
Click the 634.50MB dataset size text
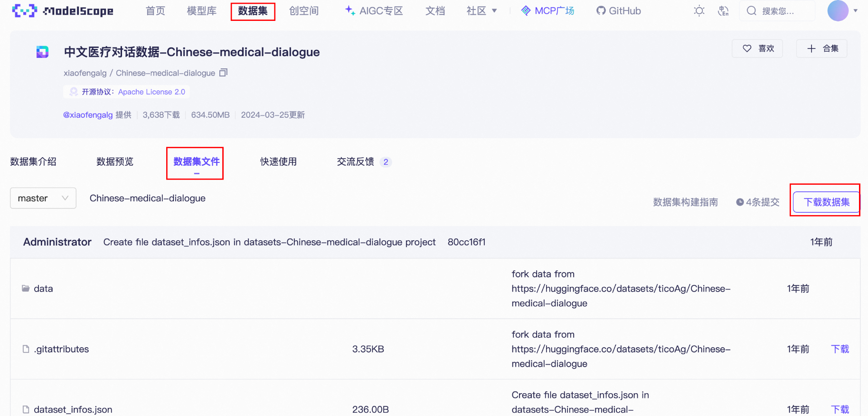(210, 115)
